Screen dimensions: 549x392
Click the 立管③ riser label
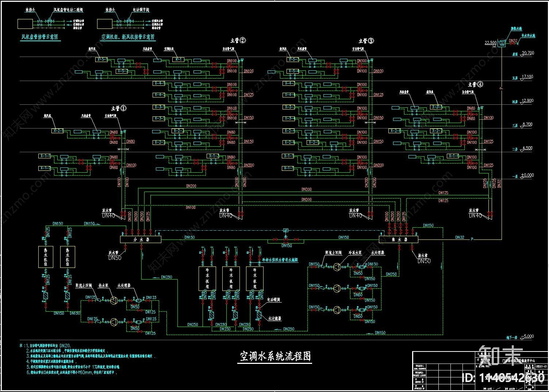coord(366,41)
